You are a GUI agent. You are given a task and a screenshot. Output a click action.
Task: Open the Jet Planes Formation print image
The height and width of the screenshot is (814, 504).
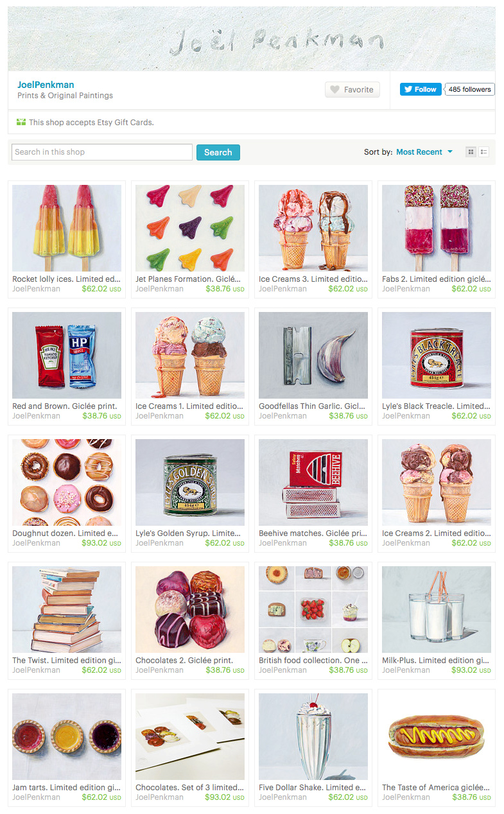point(190,229)
